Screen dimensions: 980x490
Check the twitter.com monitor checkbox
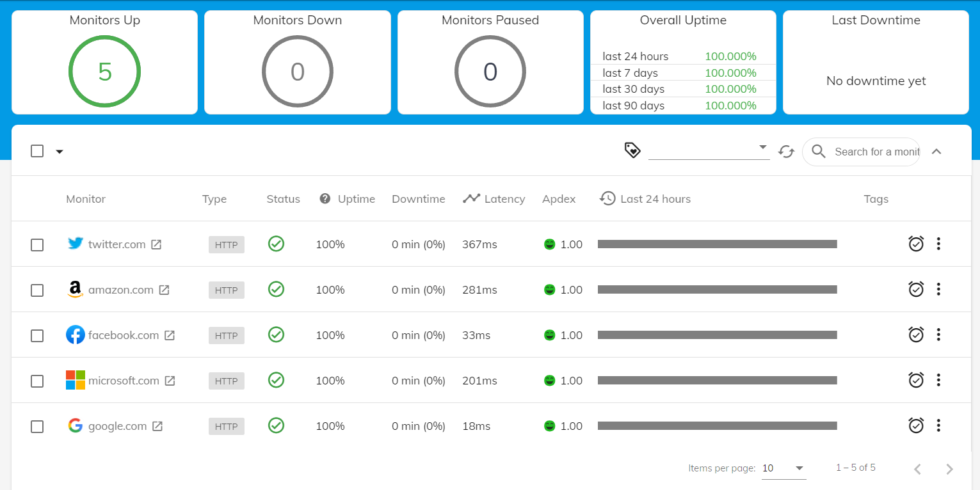(37, 245)
